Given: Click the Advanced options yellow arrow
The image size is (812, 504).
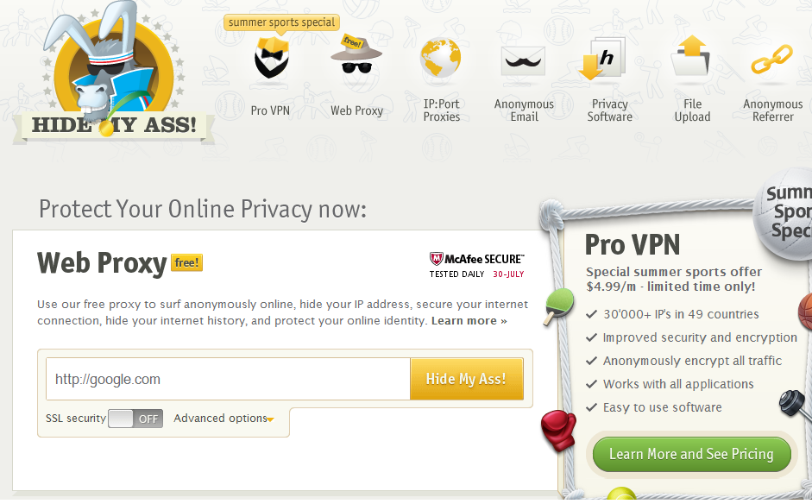Looking at the screenshot, I should click(x=271, y=419).
